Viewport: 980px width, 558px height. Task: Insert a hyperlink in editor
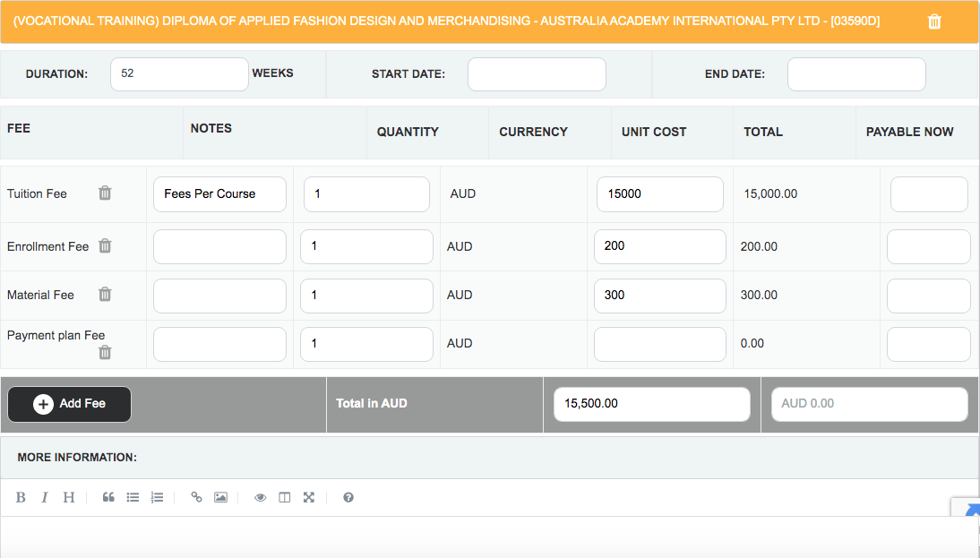coord(196,497)
